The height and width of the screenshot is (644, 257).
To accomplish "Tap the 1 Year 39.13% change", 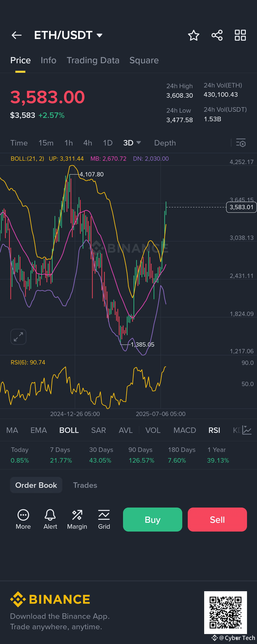I will [x=218, y=455].
